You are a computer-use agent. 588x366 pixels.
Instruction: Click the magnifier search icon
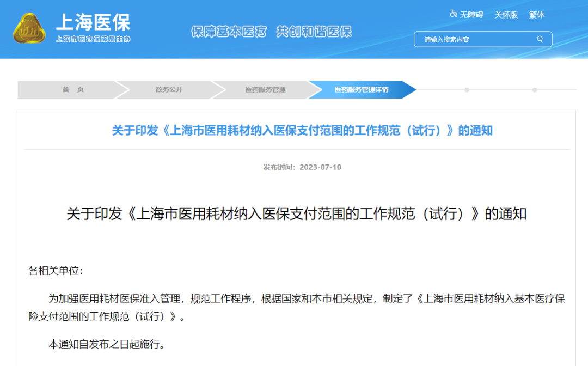tap(540, 39)
